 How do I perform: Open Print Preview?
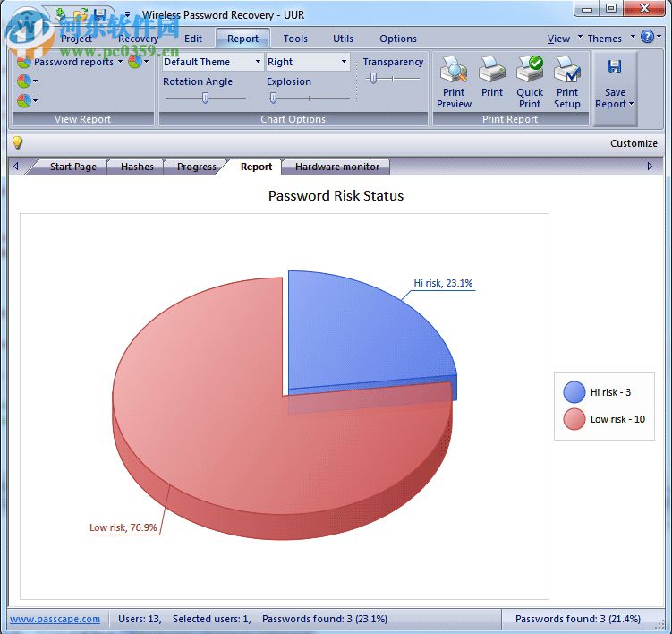click(x=454, y=82)
